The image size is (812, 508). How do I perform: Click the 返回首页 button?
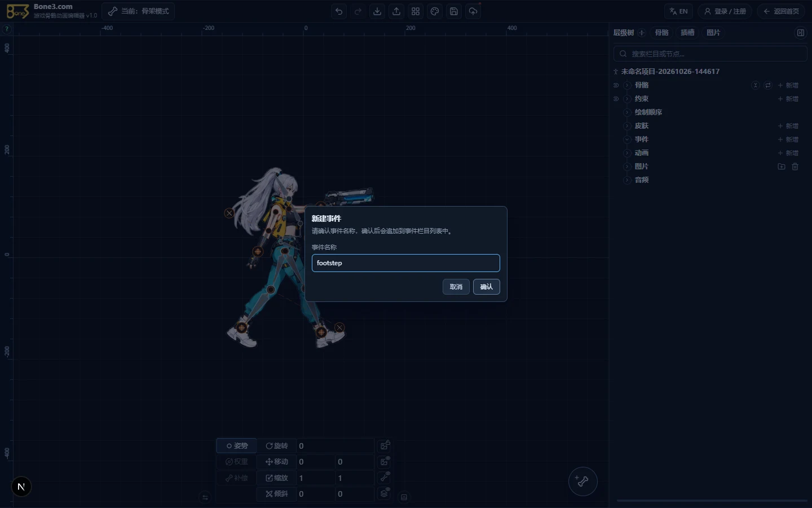click(781, 11)
